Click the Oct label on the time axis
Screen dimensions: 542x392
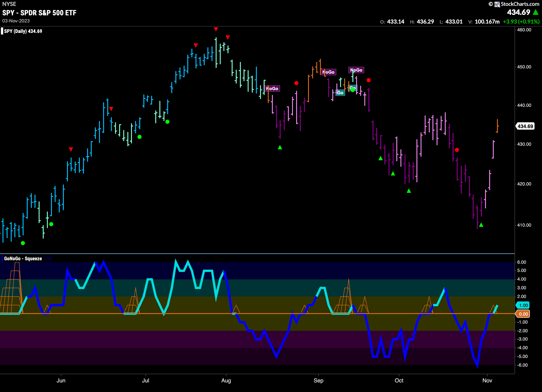click(399, 381)
